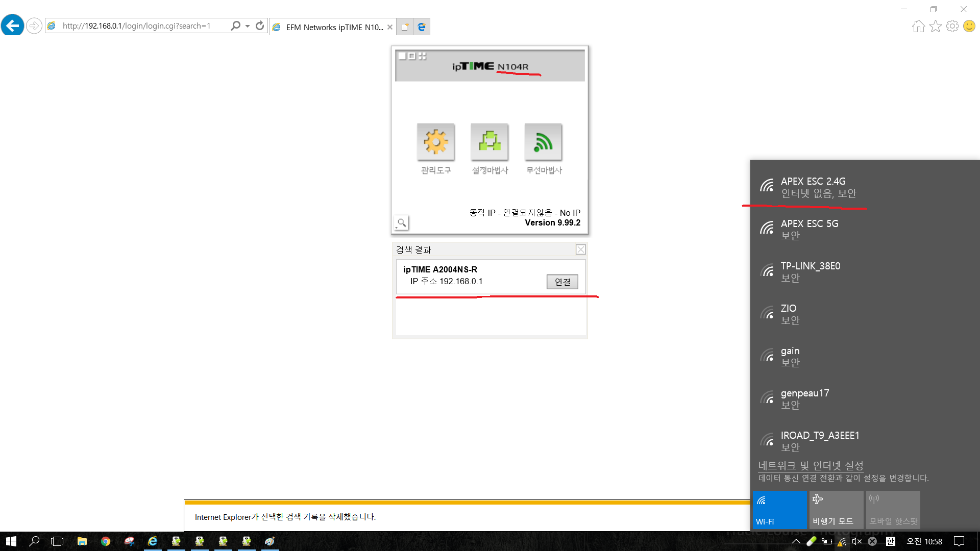980x551 pixels.
Task: Click the address bar URL field
Action: pos(138,26)
